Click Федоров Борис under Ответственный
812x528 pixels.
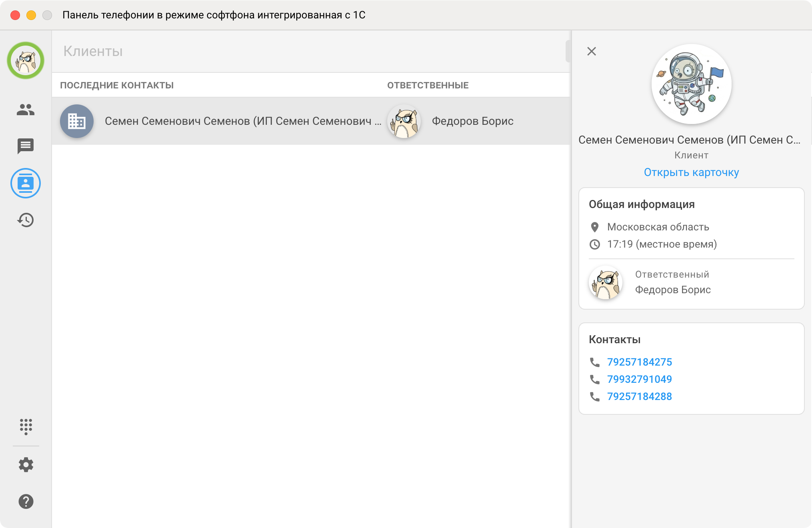(x=673, y=290)
